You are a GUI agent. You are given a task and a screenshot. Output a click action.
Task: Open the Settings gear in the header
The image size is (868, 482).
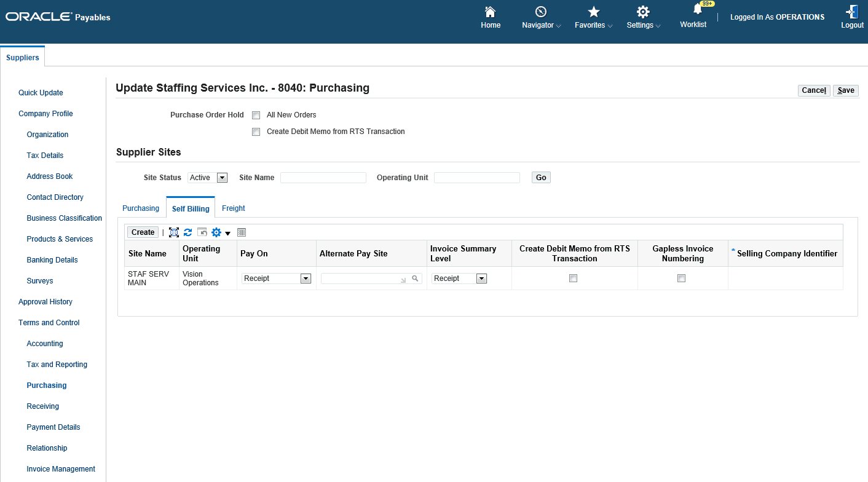pyautogui.click(x=643, y=12)
